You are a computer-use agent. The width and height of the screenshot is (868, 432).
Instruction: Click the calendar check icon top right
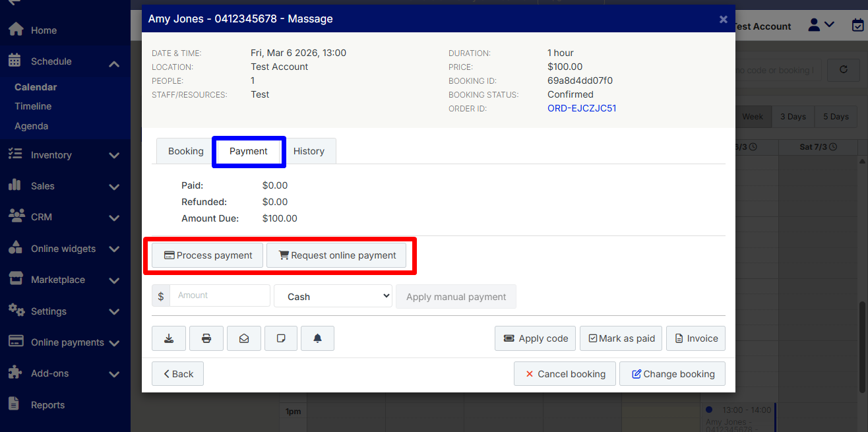pos(857,25)
